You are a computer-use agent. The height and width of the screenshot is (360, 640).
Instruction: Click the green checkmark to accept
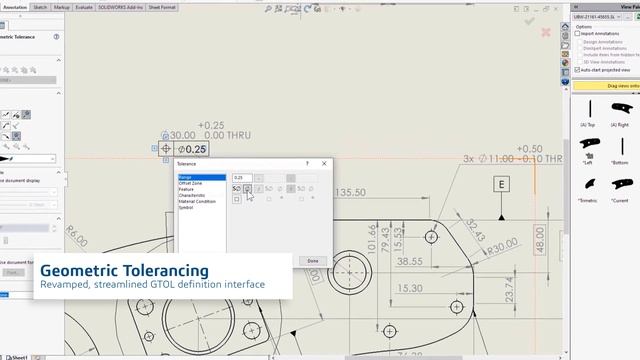[529, 21]
